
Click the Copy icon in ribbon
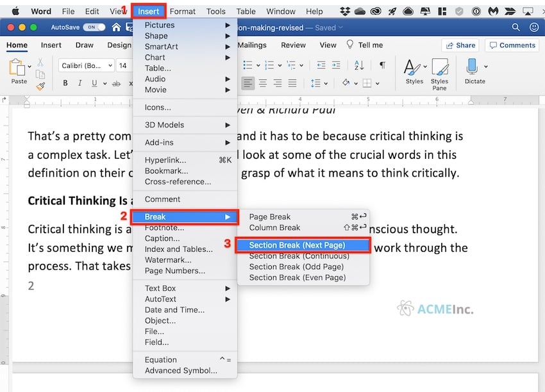pos(40,74)
